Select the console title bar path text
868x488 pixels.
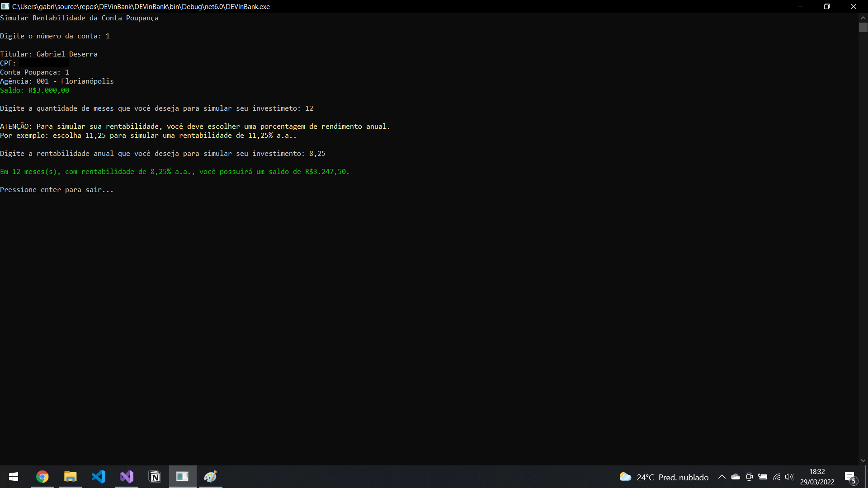140,6
